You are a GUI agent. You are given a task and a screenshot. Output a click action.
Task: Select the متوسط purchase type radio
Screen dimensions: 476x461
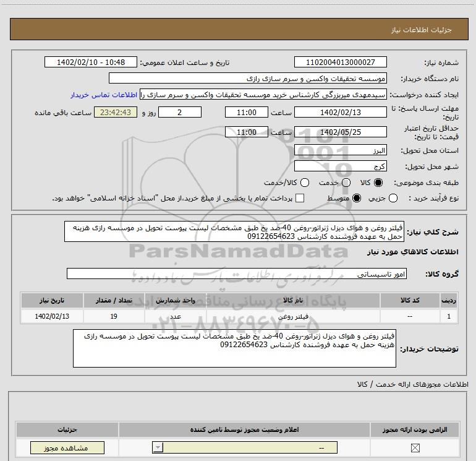tap(357, 198)
